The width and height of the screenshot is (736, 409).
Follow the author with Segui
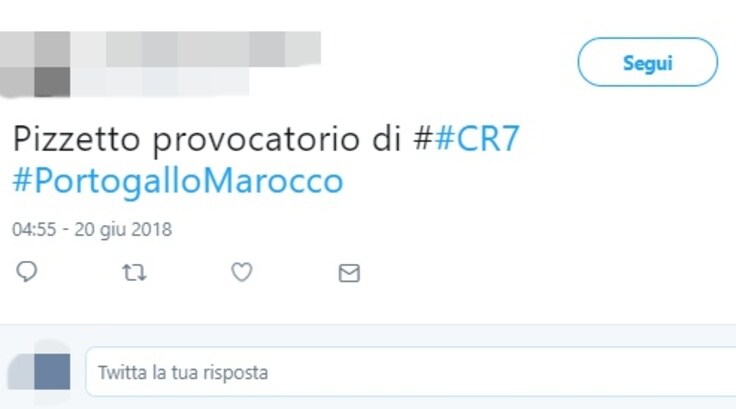[x=647, y=62]
